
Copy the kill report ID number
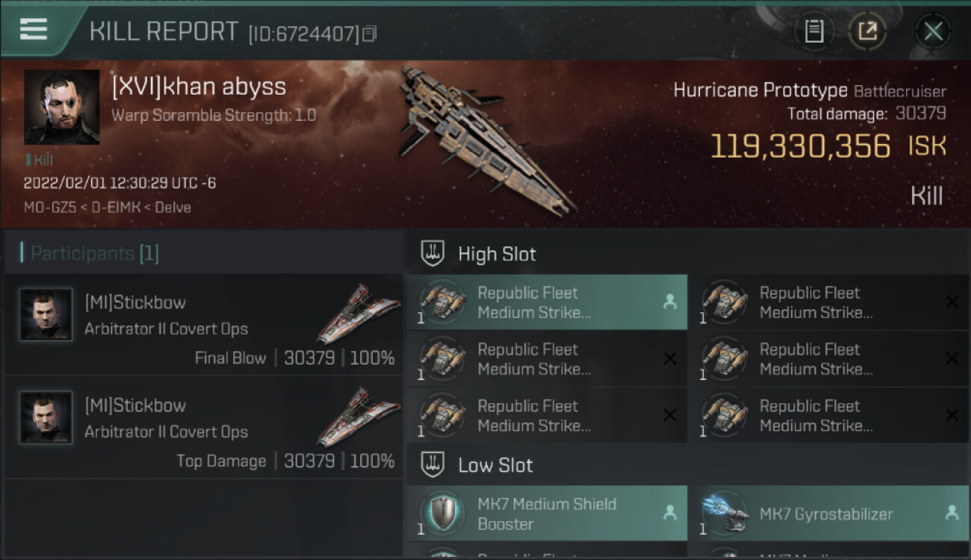370,34
